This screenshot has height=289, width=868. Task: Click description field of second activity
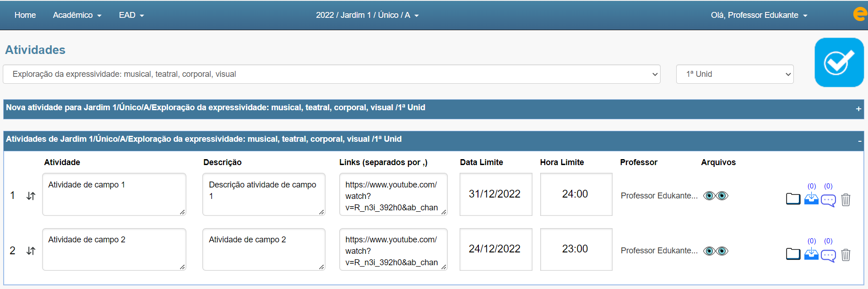tap(264, 249)
